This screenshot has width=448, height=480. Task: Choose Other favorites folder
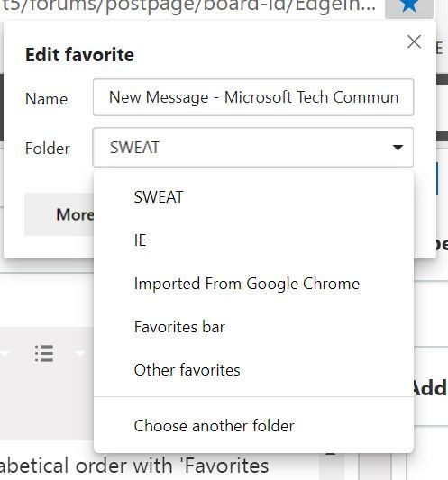(253, 370)
